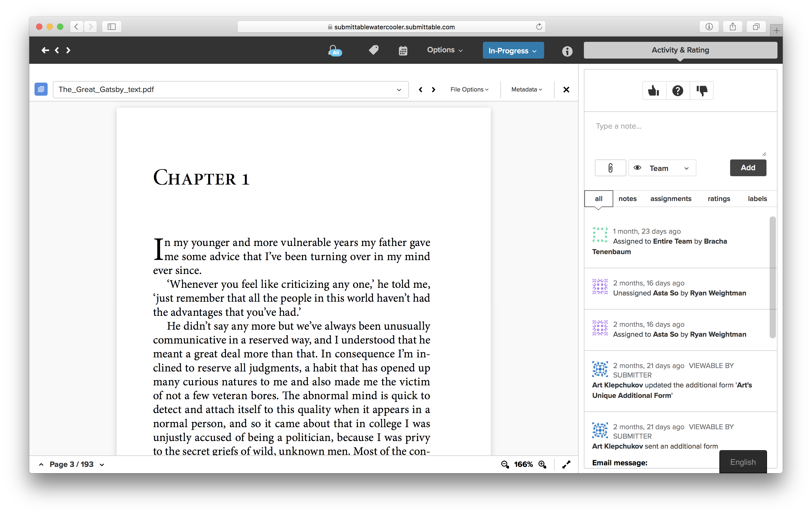Go to previous page with up caret
Image resolution: width=812 pixels, height=515 pixels.
[41, 465]
